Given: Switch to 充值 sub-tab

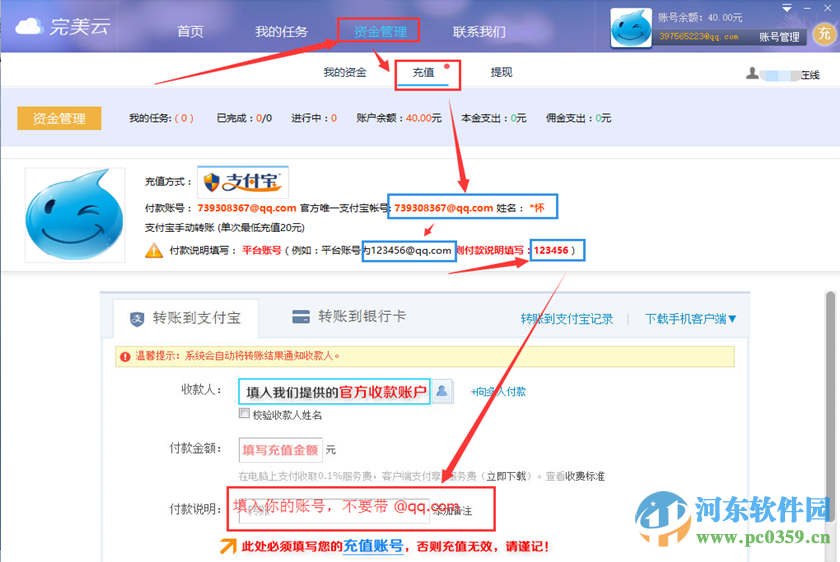Looking at the screenshot, I should pos(423,72).
